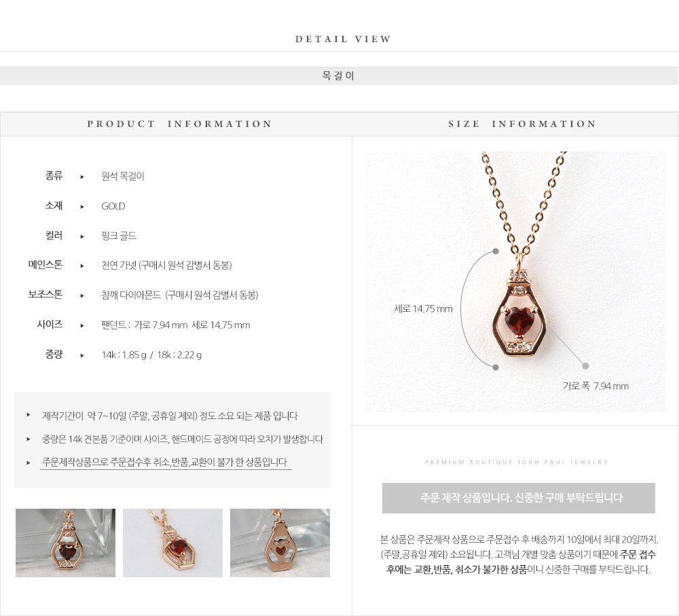Click the arrow bullet beside 메인스톤
The image size is (679, 616).
click(x=82, y=266)
